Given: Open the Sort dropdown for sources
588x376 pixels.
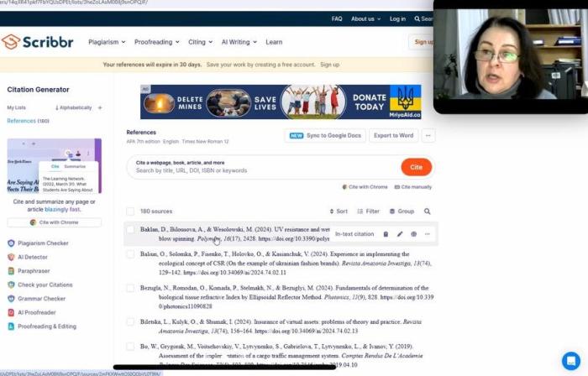Looking at the screenshot, I should (338, 211).
